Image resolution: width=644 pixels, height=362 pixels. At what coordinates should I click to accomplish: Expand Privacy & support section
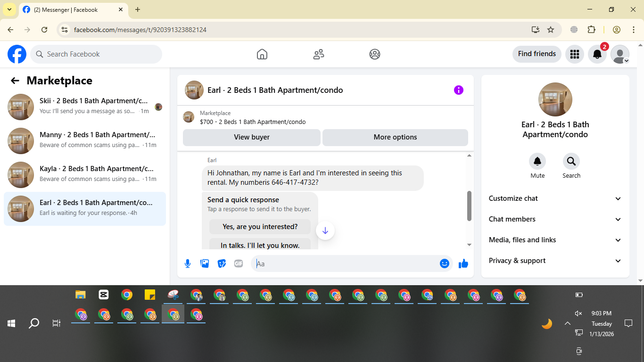click(555, 261)
